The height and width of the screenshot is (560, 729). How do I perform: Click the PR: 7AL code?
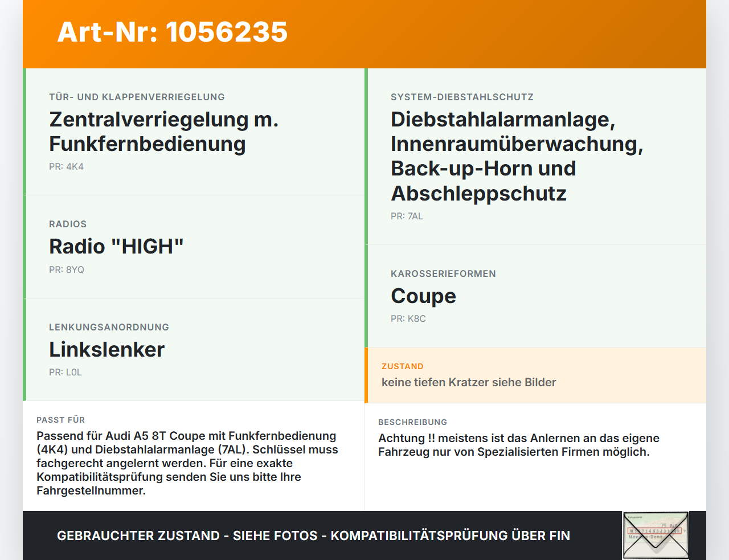407,216
